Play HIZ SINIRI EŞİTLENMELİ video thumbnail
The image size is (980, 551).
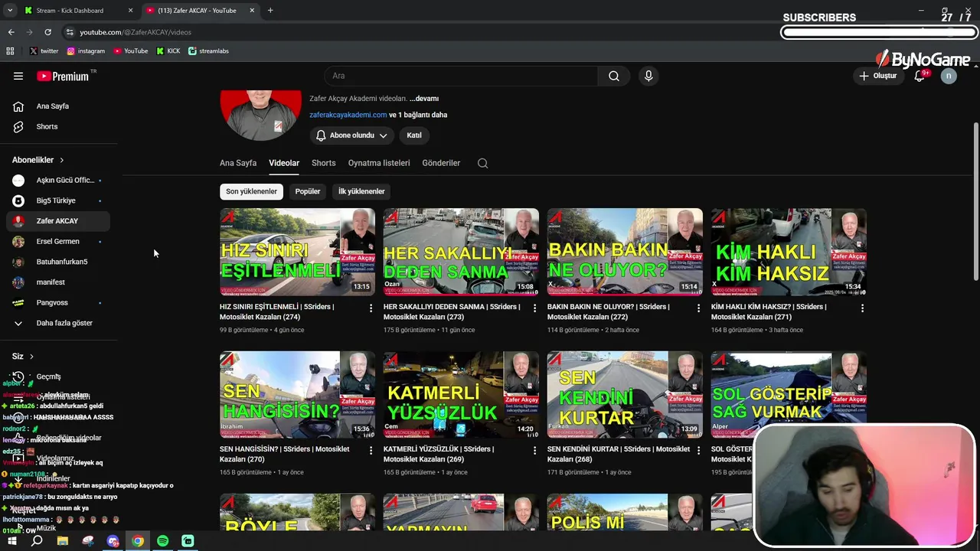[x=297, y=252]
